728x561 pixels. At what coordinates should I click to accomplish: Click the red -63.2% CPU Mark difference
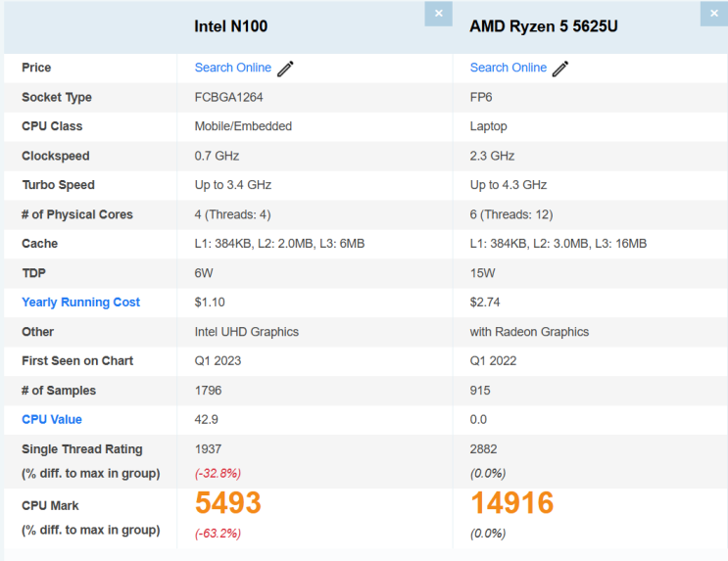[218, 534]
